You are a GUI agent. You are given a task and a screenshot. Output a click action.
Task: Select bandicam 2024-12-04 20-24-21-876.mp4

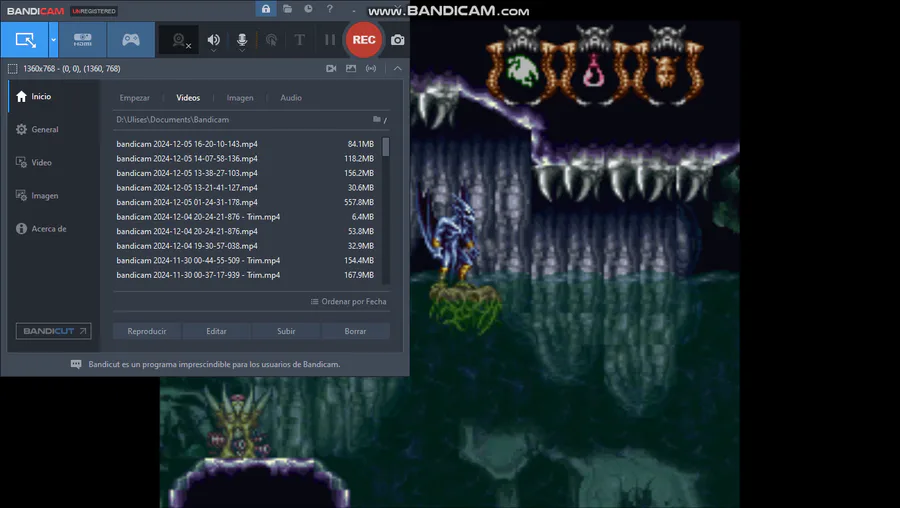246,231
